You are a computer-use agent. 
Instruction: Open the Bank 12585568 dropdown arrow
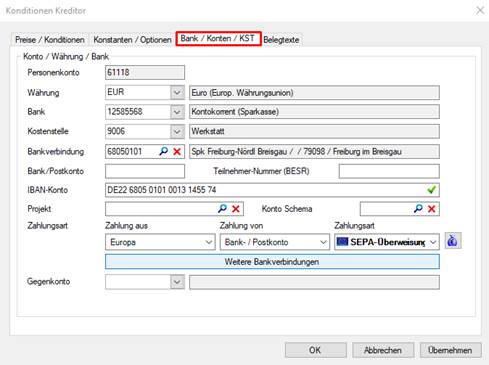(177, 112)
